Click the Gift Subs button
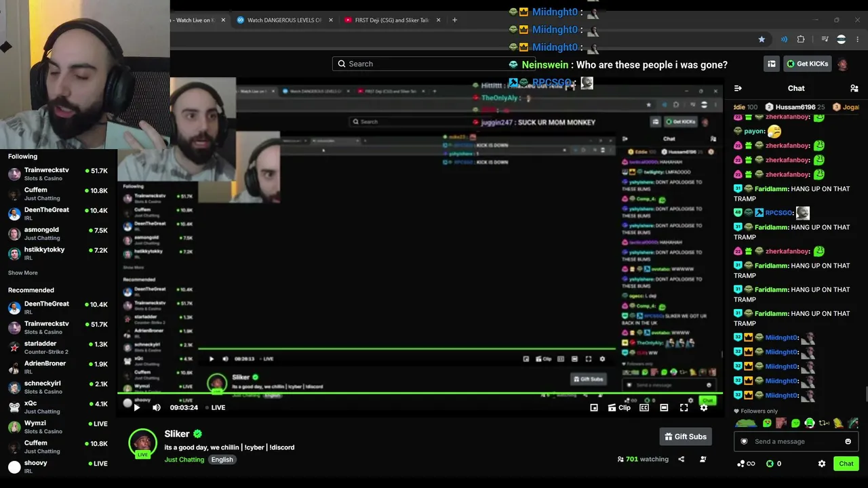868x488 pixels. click(x=686, y=436)
